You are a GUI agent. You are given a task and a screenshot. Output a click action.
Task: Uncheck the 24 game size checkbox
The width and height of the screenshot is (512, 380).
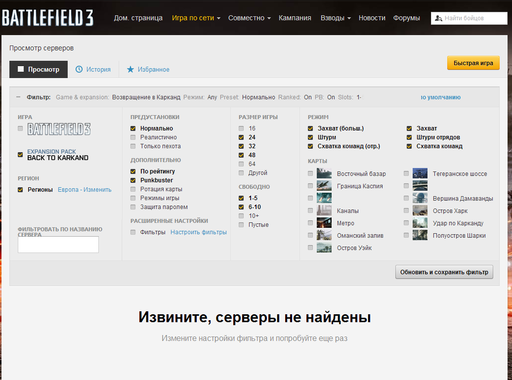241,137
